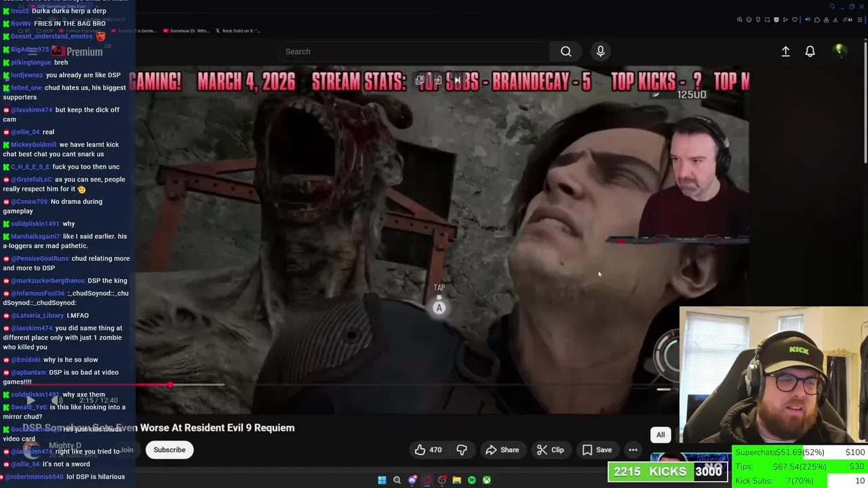
Task: Create a clip with the Clip button
Action: [x=550, y=450]
